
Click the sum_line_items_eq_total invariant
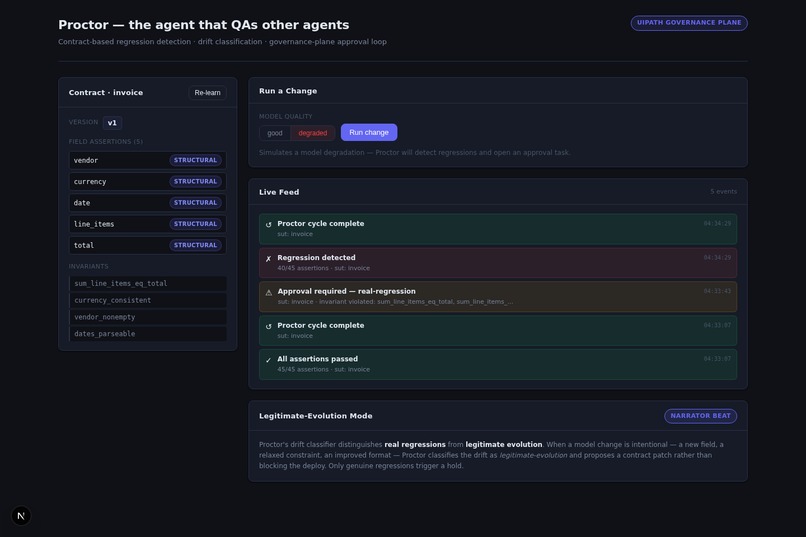(x=148, y=284)
